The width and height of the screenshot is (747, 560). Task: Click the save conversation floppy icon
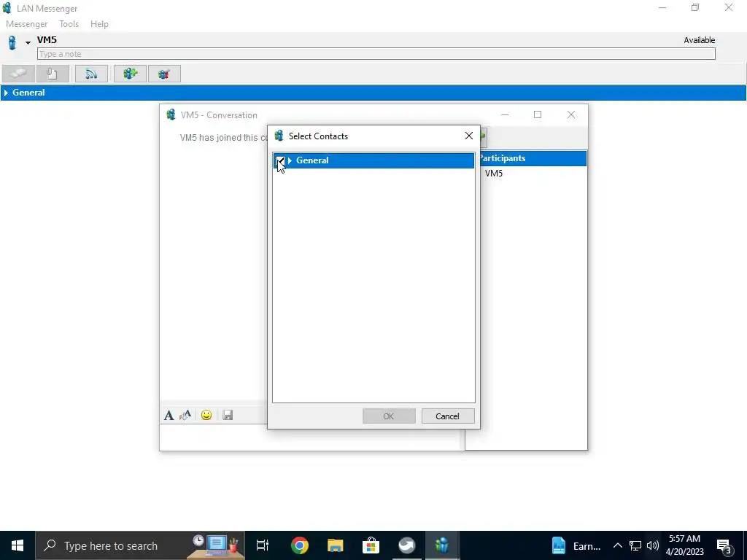point(228,415)
